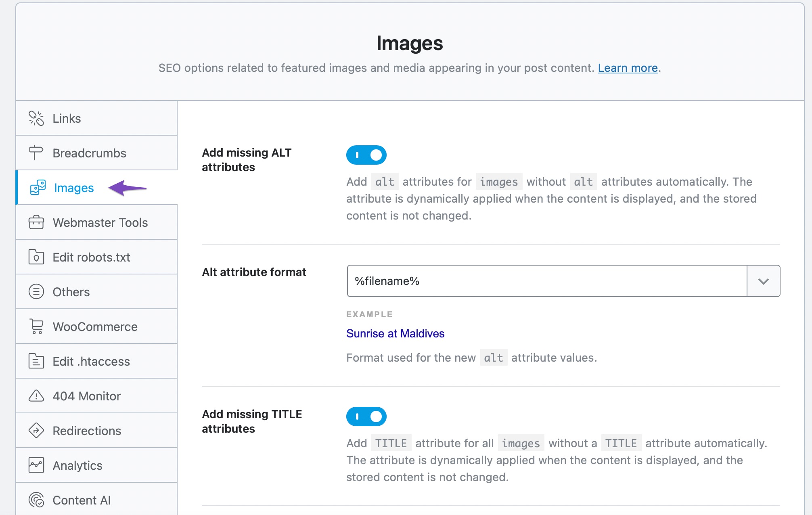
Task: Click the Images page heading
Action: 410,43
